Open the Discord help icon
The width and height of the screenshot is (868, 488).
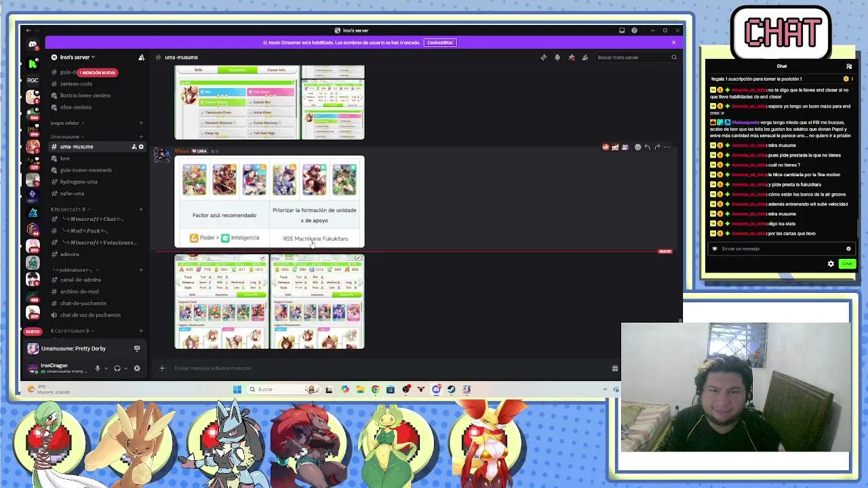[x=634, y=30]
